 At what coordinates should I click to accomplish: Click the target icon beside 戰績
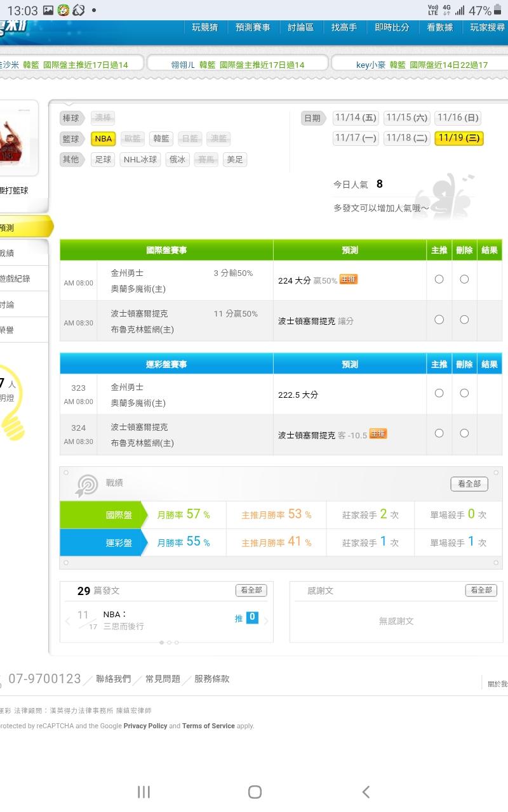point(87,485)
